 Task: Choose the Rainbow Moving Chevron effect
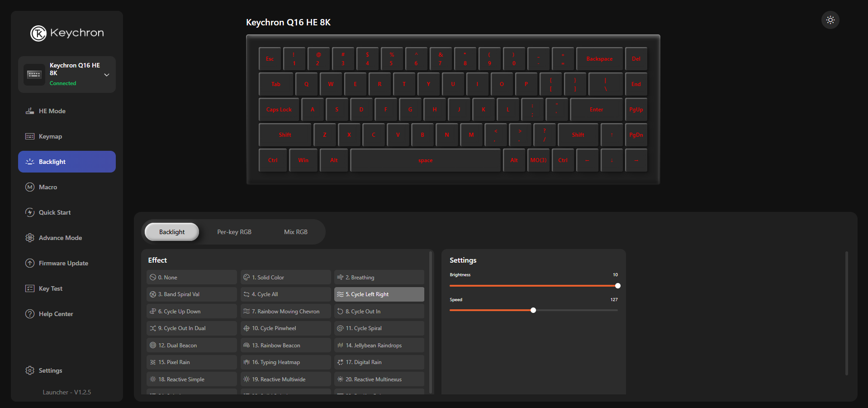[285, 312]
